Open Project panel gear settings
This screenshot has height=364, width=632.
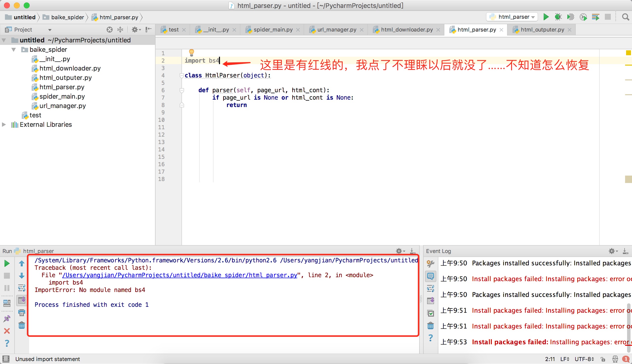[x=136, y=30]
